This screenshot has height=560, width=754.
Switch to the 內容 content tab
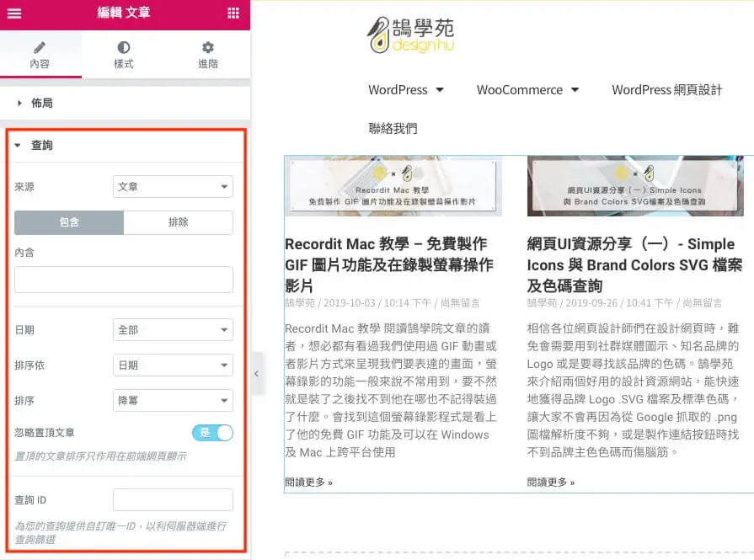[x=40, y=55]
